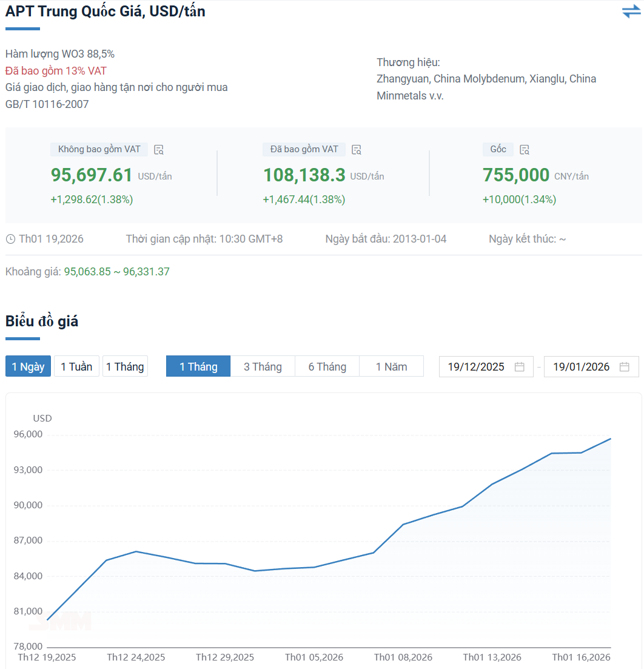Click info icon next to Đã bao gồm VAT

pyautogui.click(x=357, y=150)
